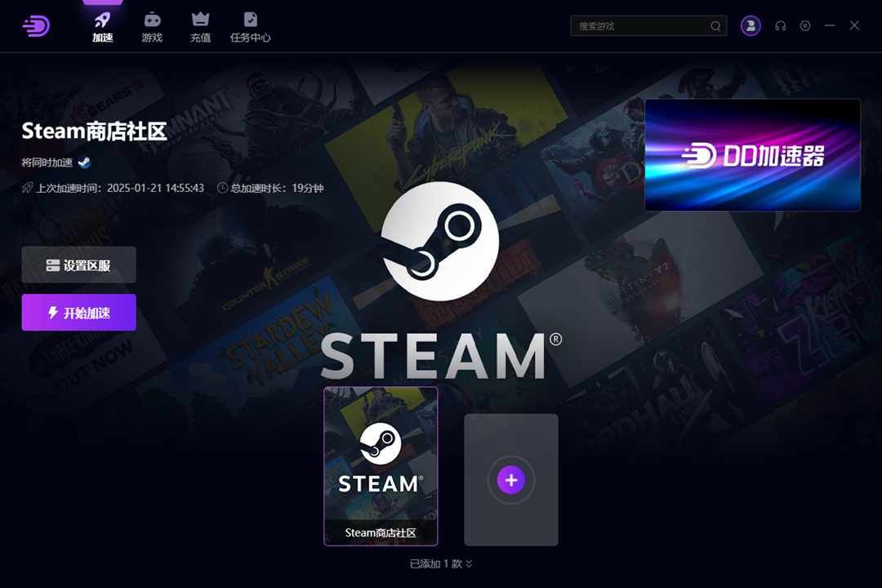Add a game with the plus button

510,480
